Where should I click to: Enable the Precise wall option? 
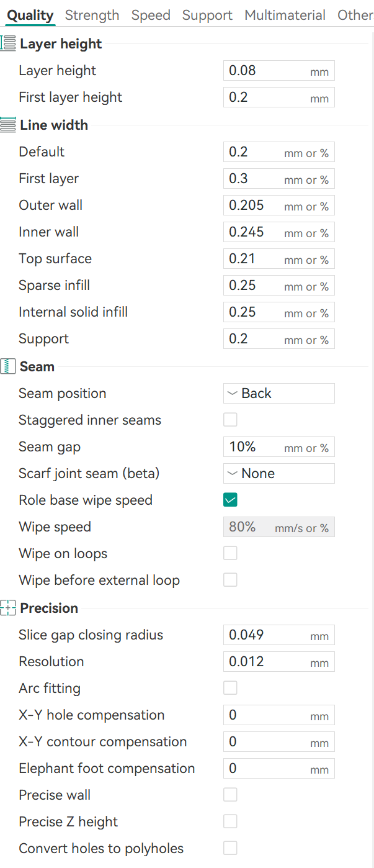230,795
